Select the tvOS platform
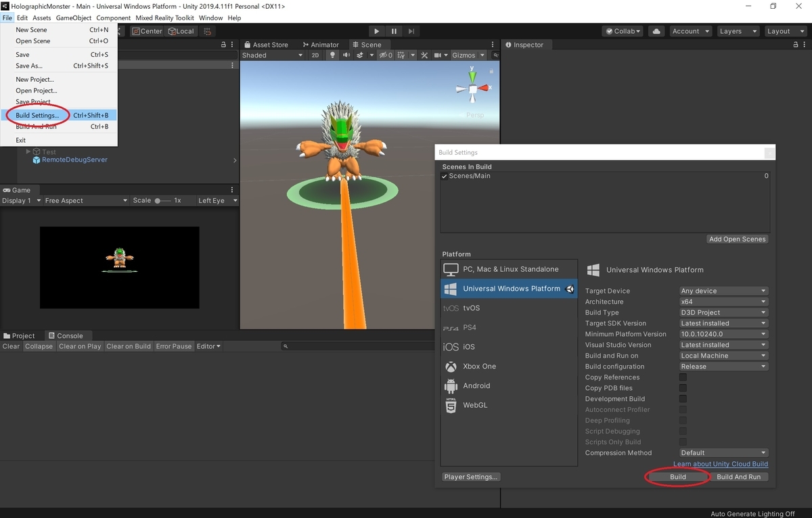 coord(509,308)
